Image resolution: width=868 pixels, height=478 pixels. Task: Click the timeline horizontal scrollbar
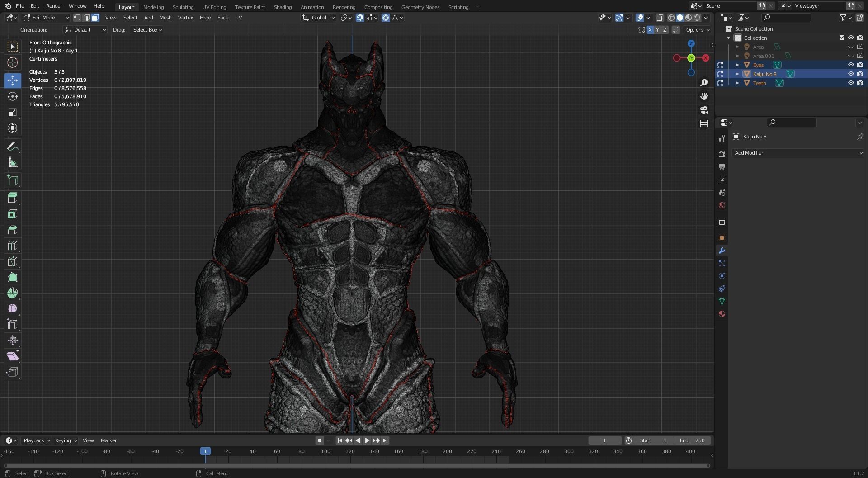coord(356,465)
